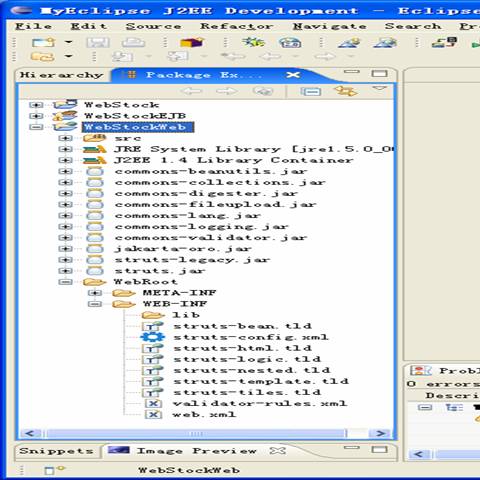The width and height of the screenshot is (480, 480).
Task: Select struts-bean.tld file icon
Action: (x=153, y=326)
